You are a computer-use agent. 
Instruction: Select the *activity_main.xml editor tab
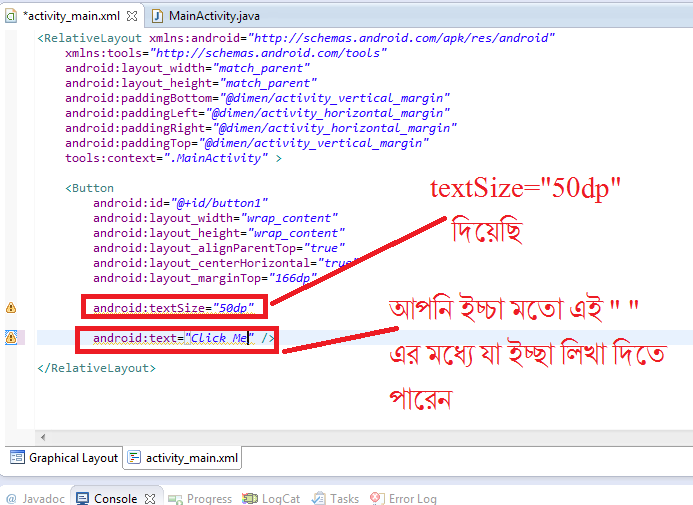71,16
